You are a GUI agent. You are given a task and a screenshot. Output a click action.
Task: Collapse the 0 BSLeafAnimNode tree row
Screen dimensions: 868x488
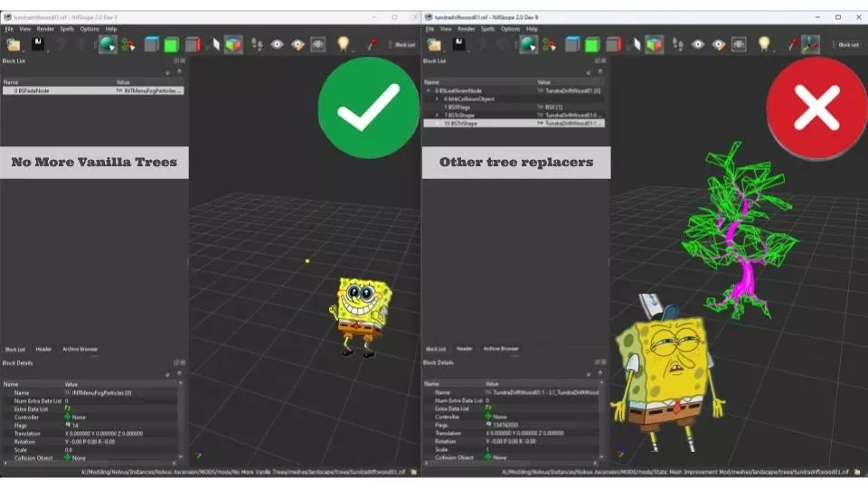tap(428, 90)
